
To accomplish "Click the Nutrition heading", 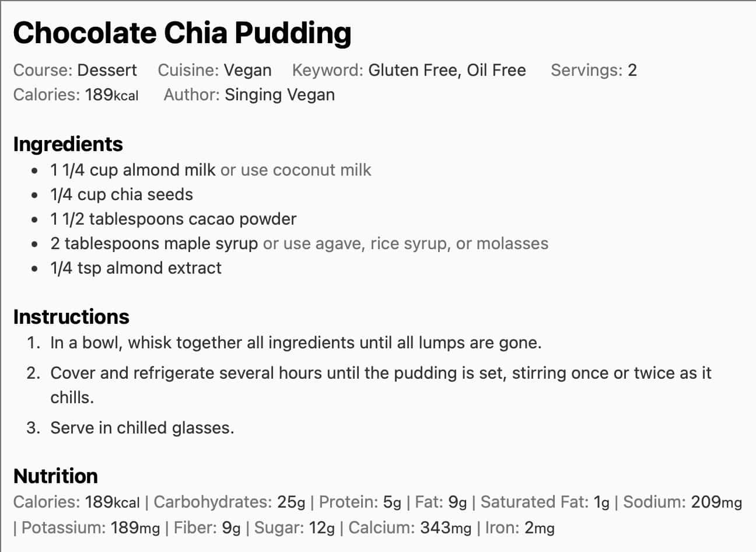I will (x=55, y=476).
